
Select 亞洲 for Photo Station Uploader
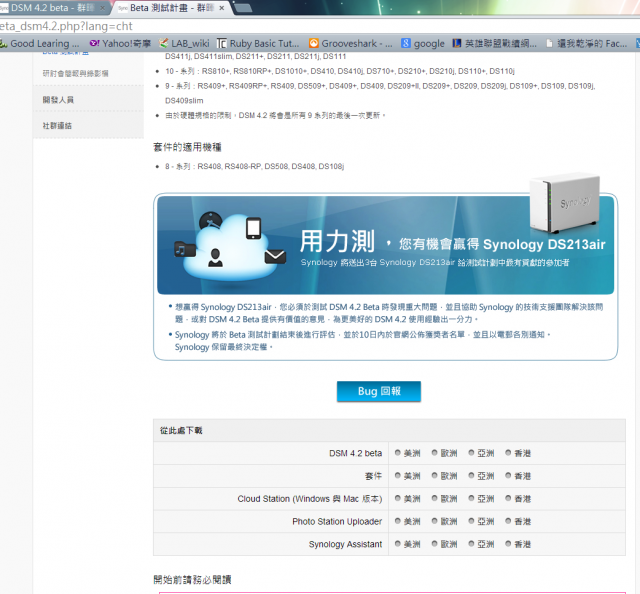[x=471, y=521]
